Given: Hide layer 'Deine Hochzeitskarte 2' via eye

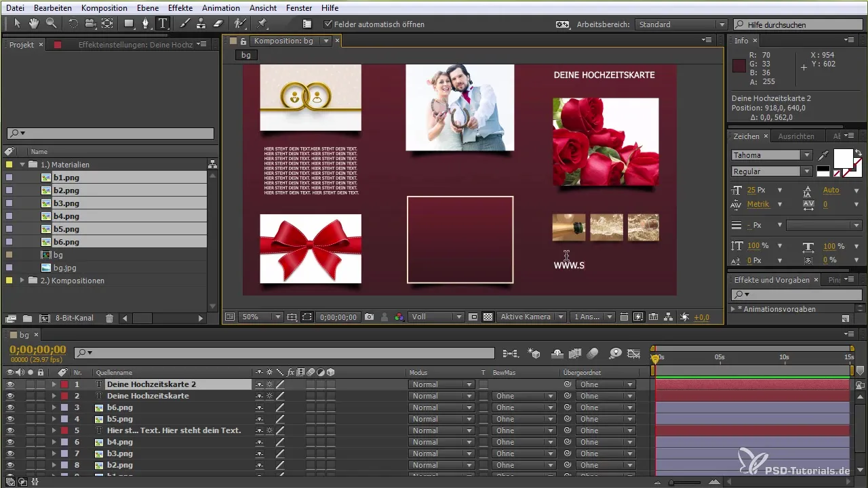Looking at the screenshot, I should pyautogui.click(x=10, y=384).
